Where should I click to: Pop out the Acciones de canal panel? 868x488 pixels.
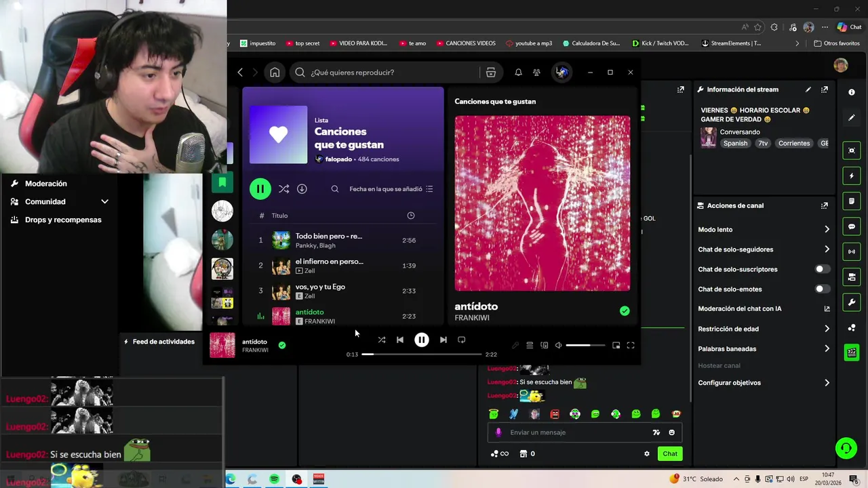pos(825,205)
